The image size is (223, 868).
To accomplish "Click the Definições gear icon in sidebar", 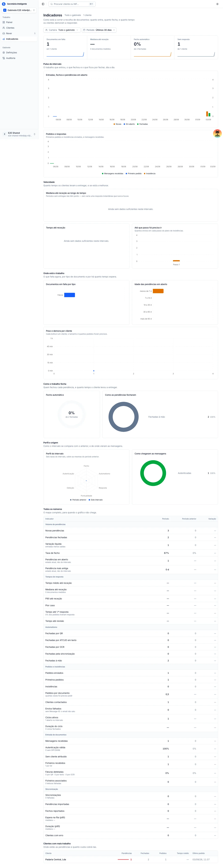I will (x=4, y=53).
